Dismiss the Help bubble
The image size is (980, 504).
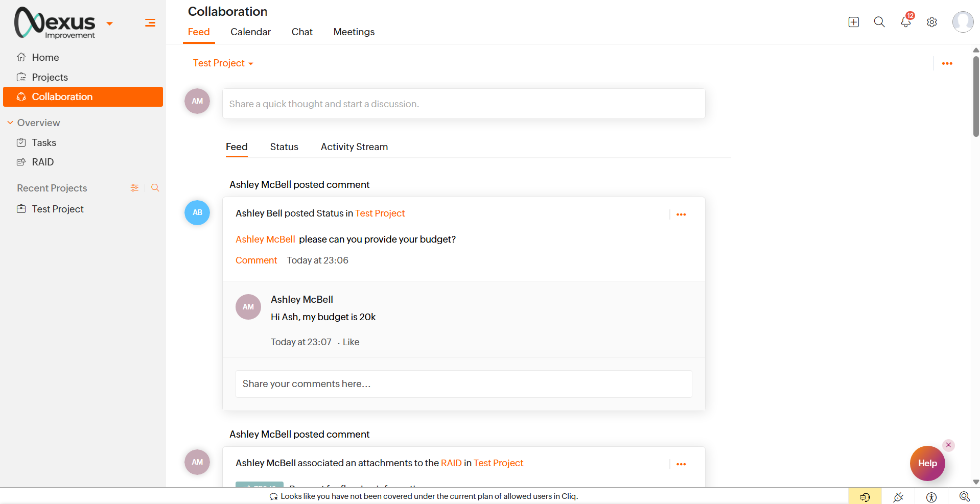pyautogui.click(x=948, y=445)
